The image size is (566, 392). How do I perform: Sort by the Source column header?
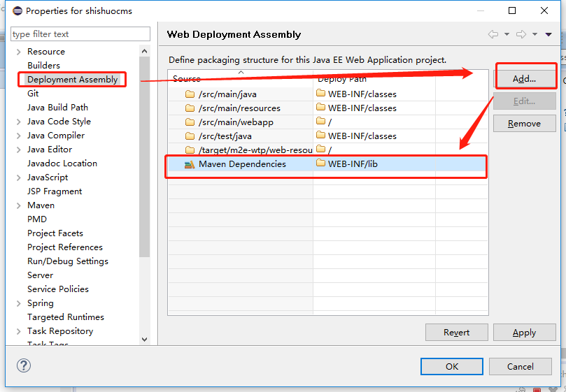pyautogui.click(x=241, y=79)
